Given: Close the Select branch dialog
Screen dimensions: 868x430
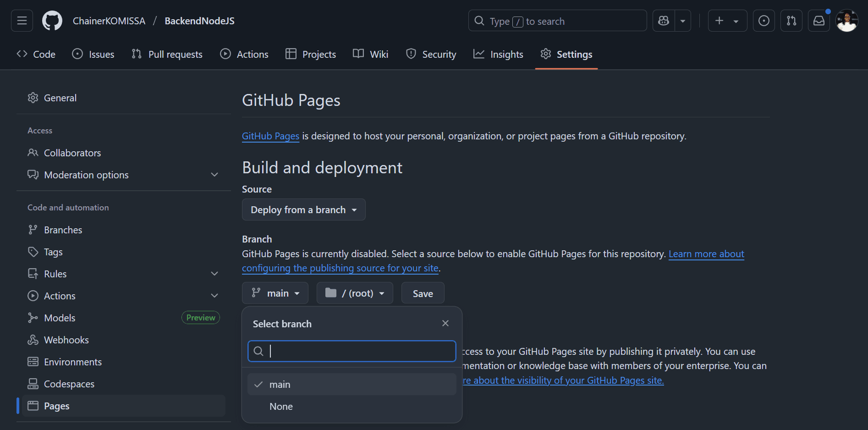Looking at the screenshot, I should click(x=445, y=323).
